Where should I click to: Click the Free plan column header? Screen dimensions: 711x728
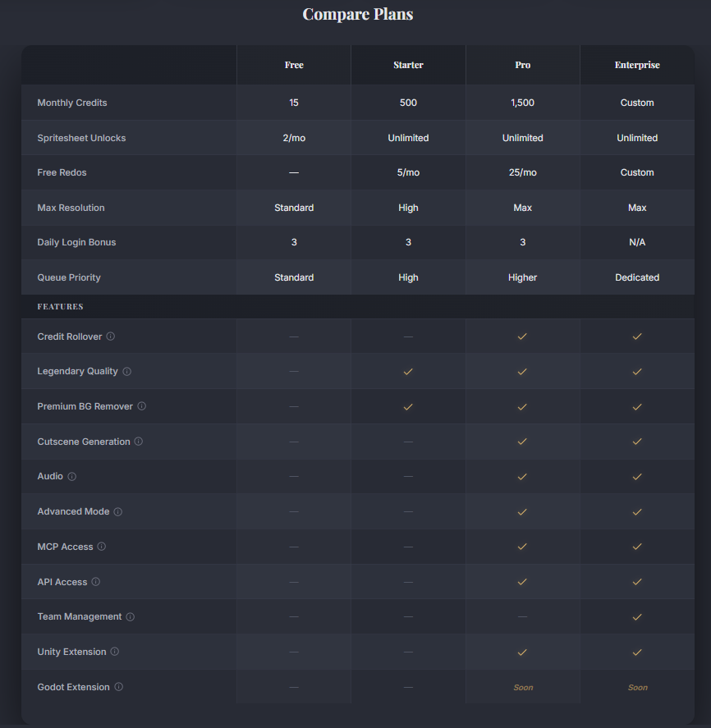294,65
